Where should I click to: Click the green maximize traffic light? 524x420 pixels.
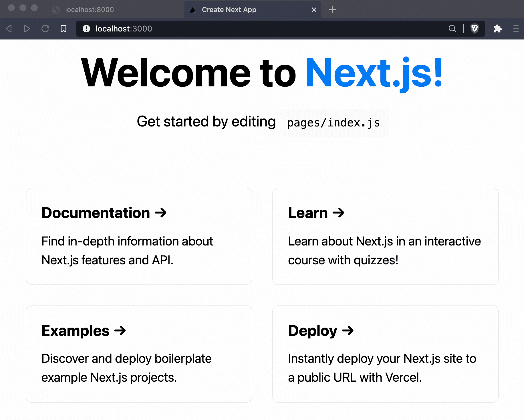tap(34, 9)
